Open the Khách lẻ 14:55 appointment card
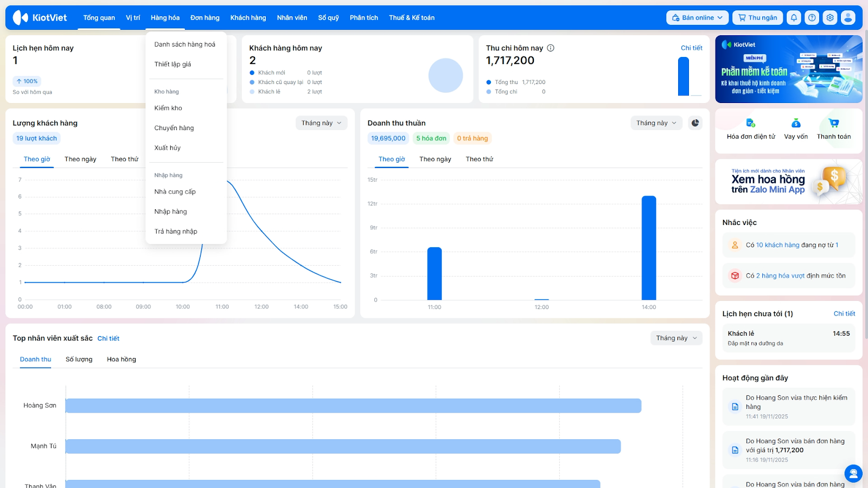 point(789,338)
